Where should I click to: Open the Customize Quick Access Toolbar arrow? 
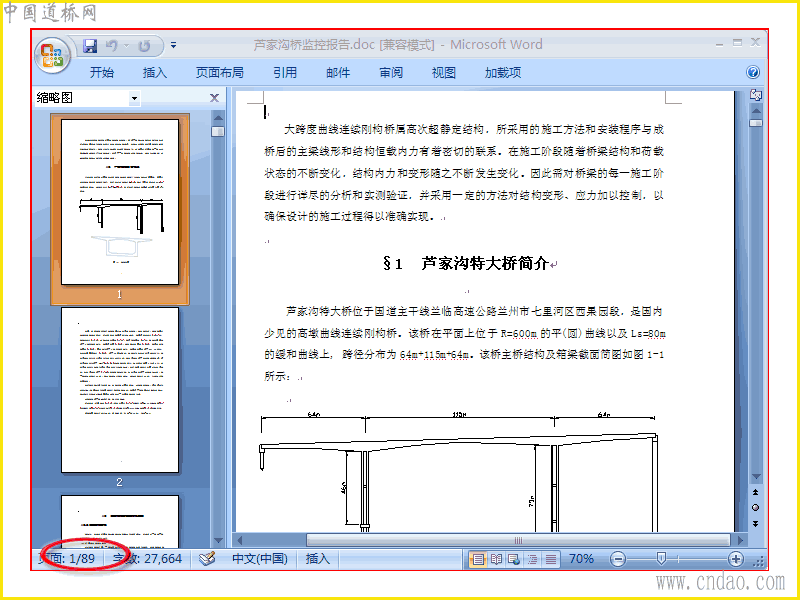(173, 45)
